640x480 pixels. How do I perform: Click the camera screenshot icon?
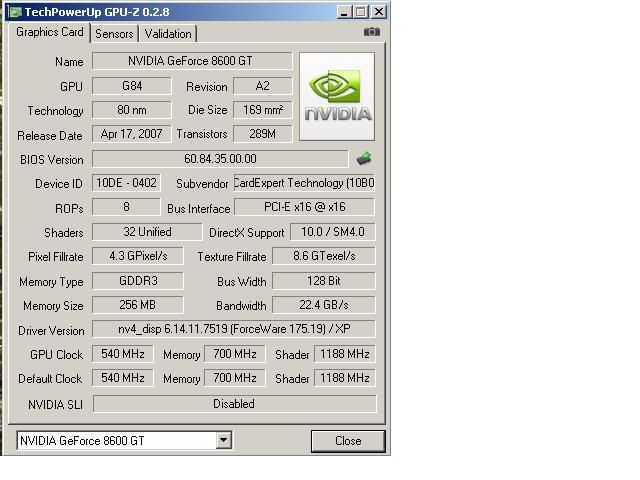[x=371, y=31]
